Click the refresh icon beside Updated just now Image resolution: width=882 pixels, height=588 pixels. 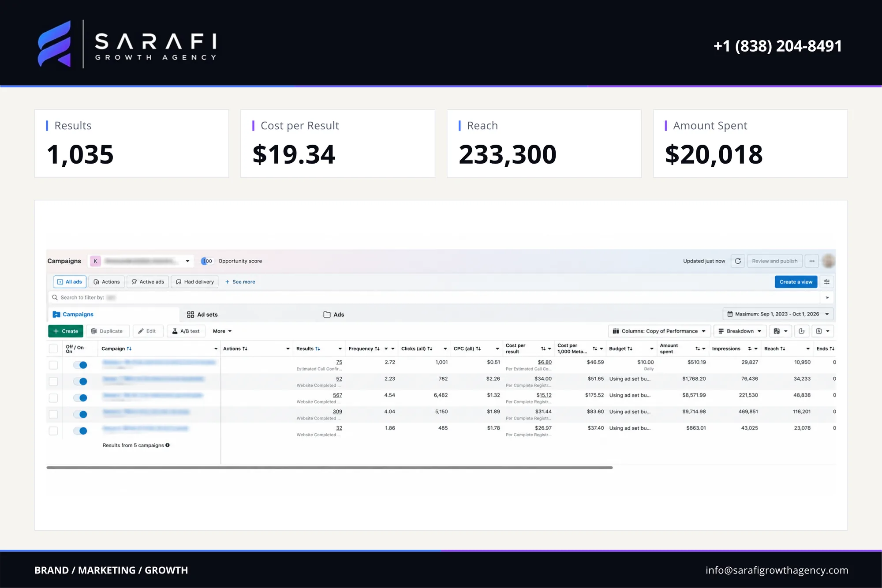point(738,261)
